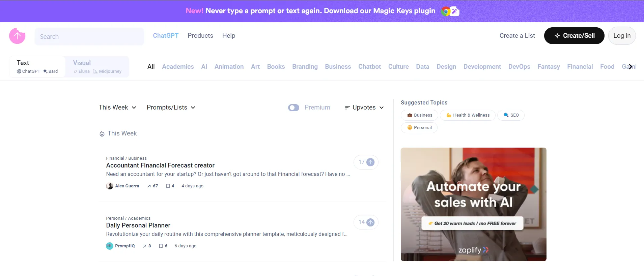Open the Zaplify Automate your sales ad
Image resolution: width=644 pixels, height=276 pixels.
point(473,204)
